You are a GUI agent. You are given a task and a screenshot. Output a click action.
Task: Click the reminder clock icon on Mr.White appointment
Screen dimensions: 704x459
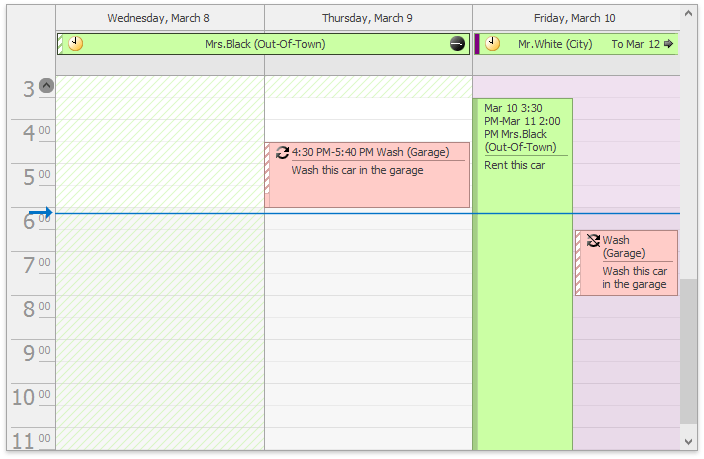(493, 44)
